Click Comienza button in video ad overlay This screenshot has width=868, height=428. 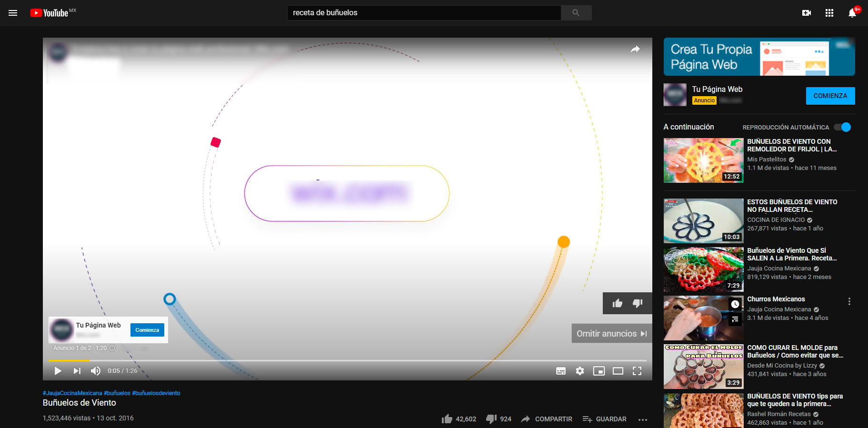(147, 330)
